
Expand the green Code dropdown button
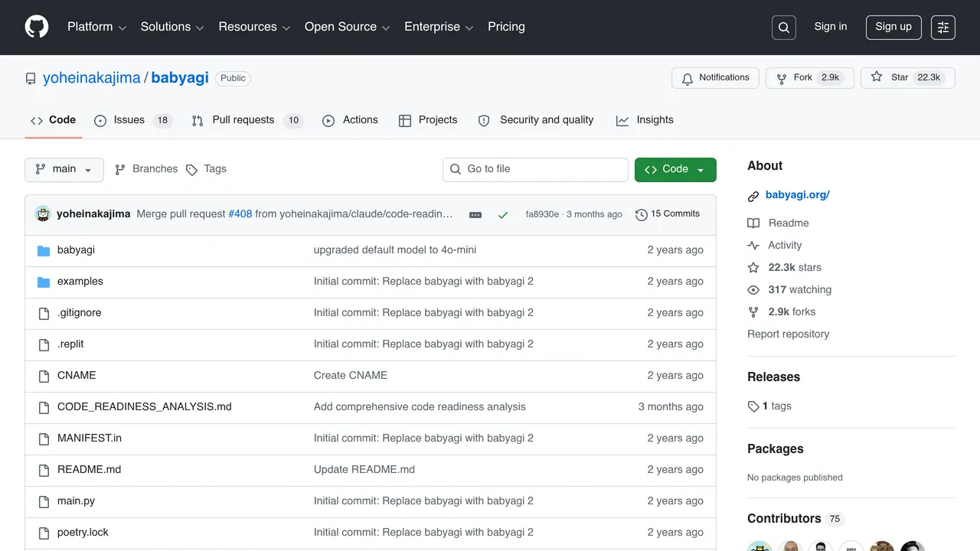coord(675,170)
